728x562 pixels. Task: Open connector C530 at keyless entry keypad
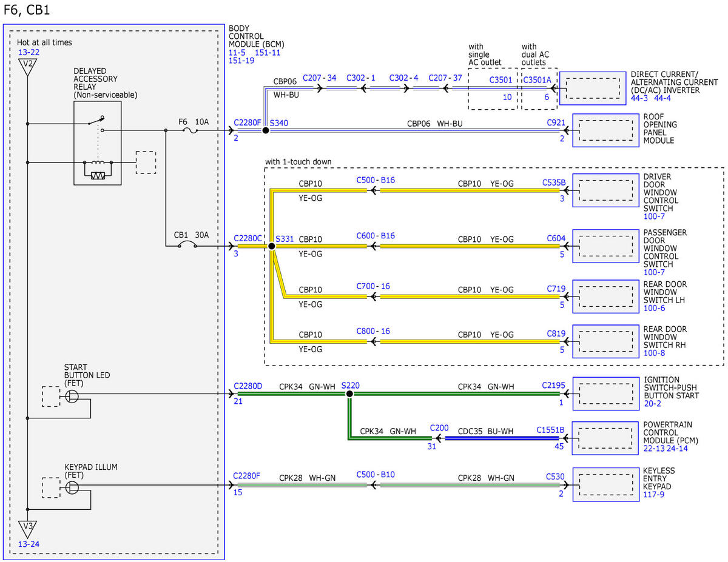click(556, 477)
